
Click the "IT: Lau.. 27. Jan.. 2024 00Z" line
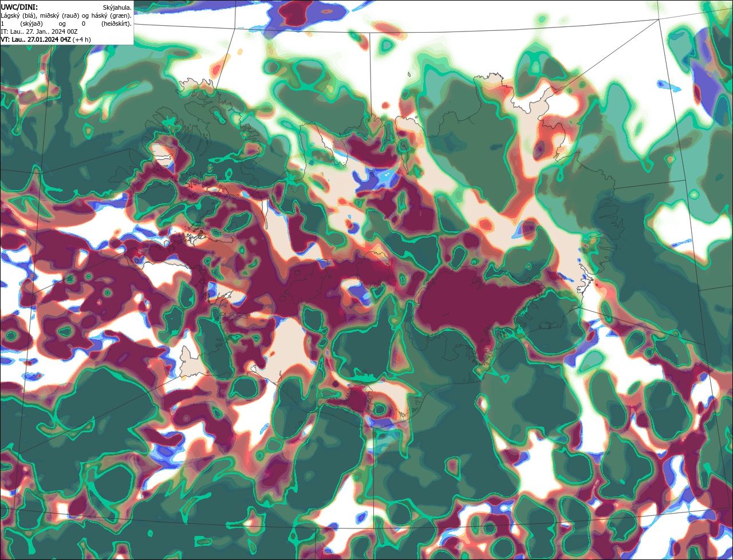39,31
